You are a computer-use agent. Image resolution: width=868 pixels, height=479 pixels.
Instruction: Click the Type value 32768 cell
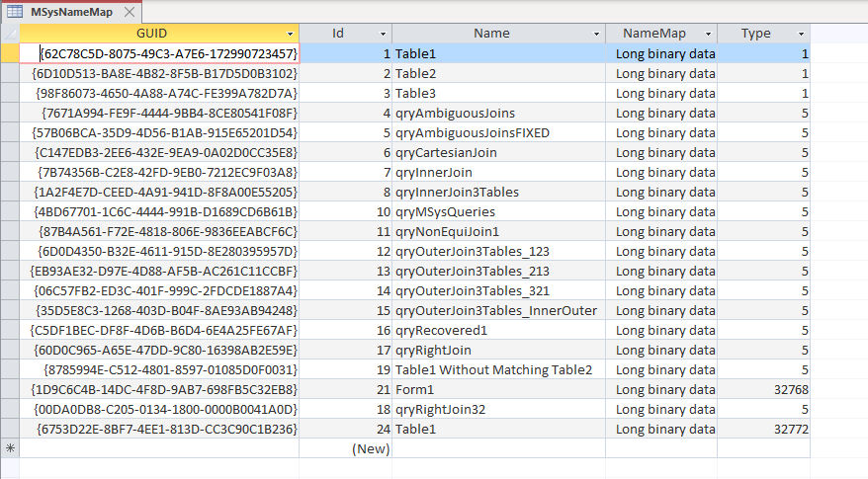coord(764,389)
